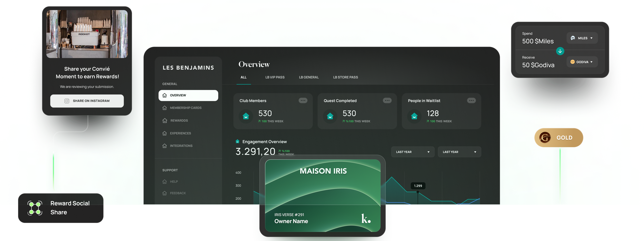Click the three-dot menu on Club Members card
Image resolution: width=644 pixels, height=241 pixels.
click(x=303, y=101)
